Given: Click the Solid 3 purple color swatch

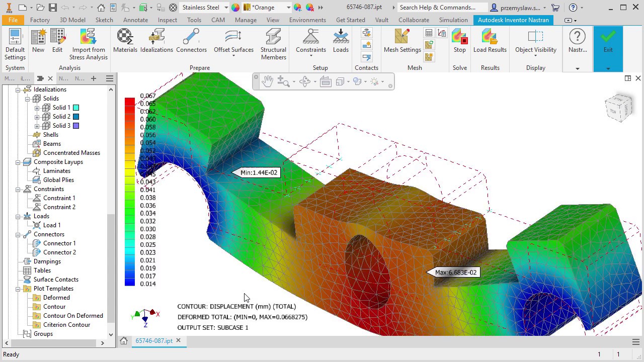Looking at the screenshot, I should click(x=76, y=126).
